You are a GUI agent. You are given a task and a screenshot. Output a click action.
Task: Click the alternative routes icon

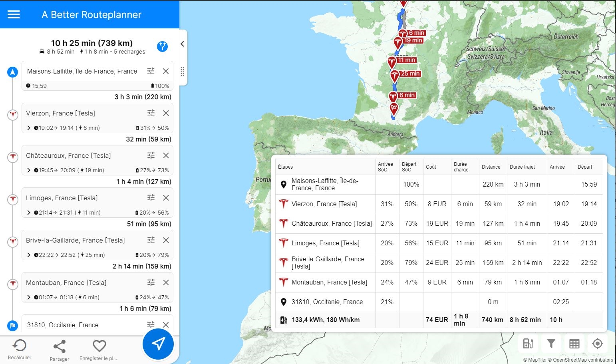[x=162, y=46]
